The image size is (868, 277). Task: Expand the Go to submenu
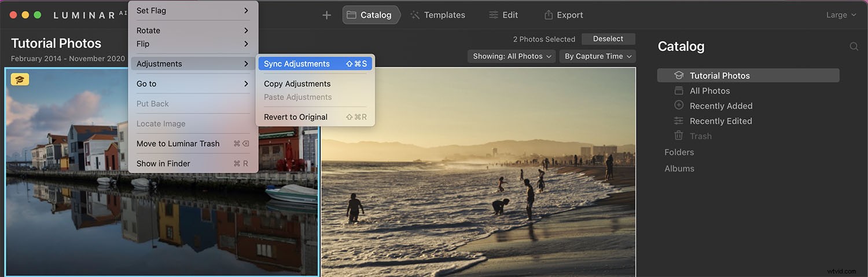tap(193, 83)
